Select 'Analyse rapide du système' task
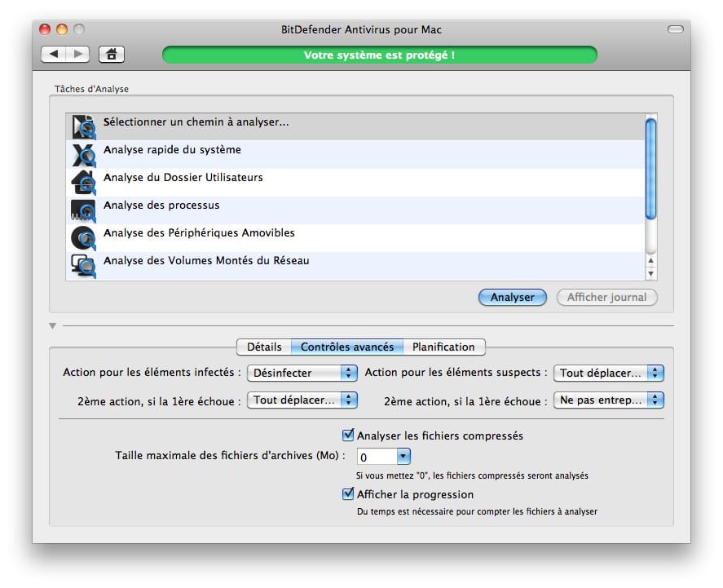 pos(355,154)
